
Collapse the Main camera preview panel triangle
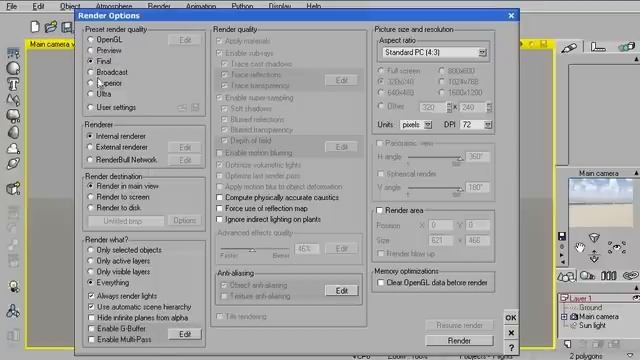click(636, 173)
